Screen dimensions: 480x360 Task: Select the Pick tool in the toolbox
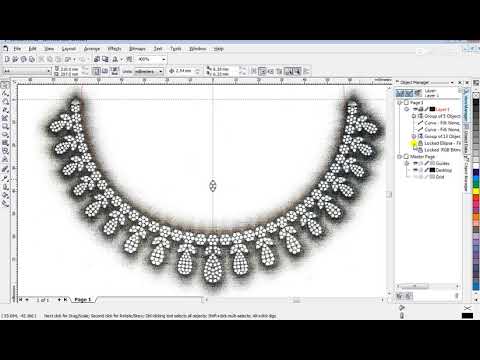coord(5,85)
